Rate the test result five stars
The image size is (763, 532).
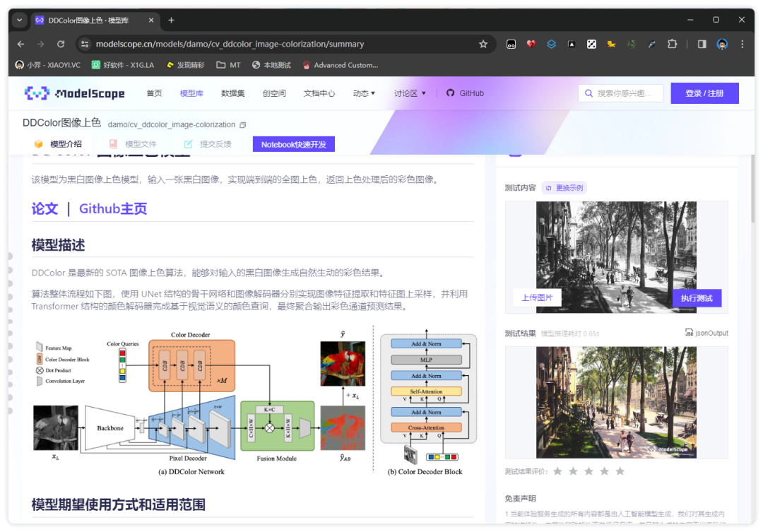(x=620, y=471)
